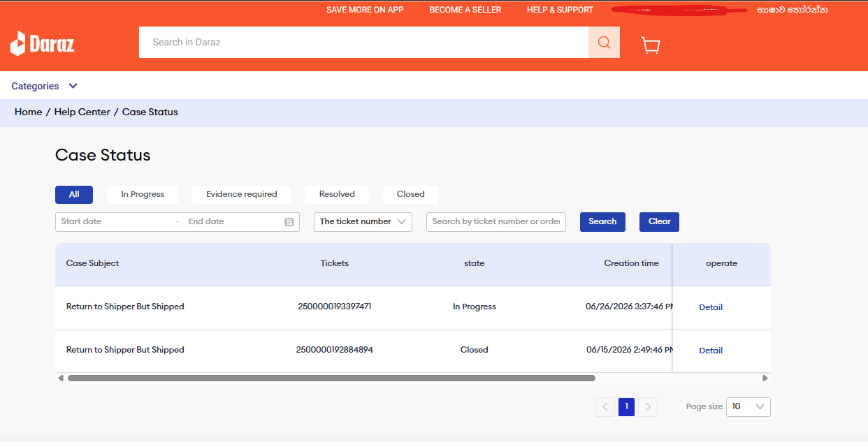Click the Case Status page heading
The width and height of the screenshot is (868, 442).
pos(103,155)
